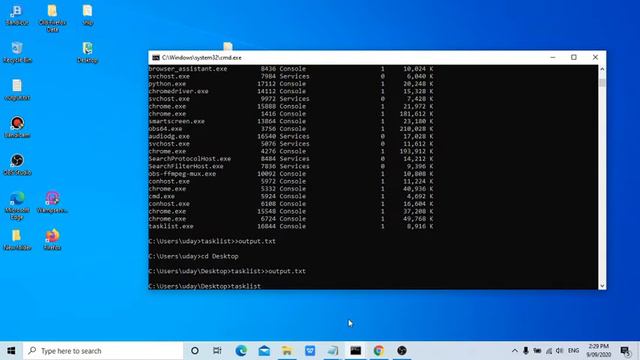Select the Wp file icon on desktop

87,15
